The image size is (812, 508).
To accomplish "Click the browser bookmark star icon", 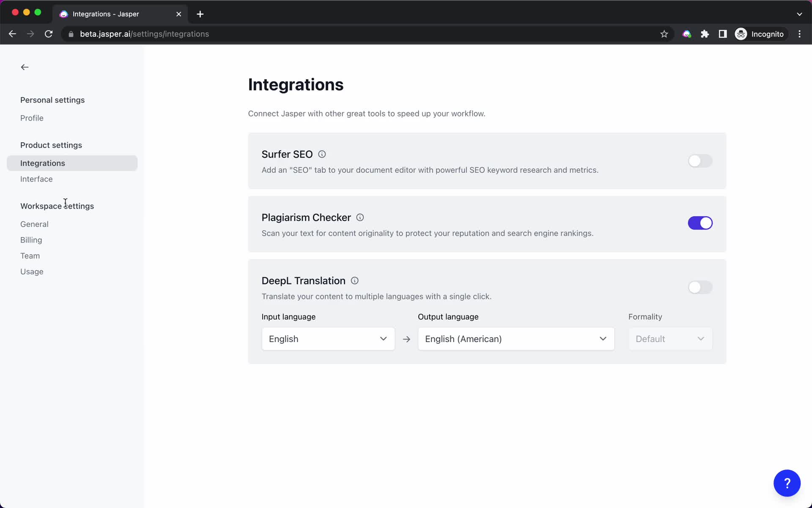I will click(664, 34).
